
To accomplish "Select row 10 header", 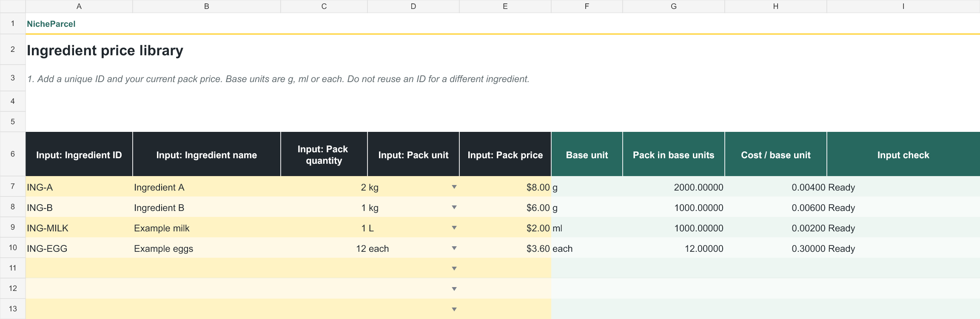I will [x=13, y=248].
